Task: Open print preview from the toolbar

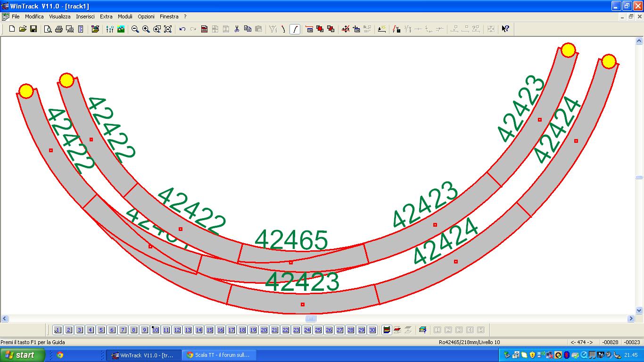Action: tap(48, 29)
